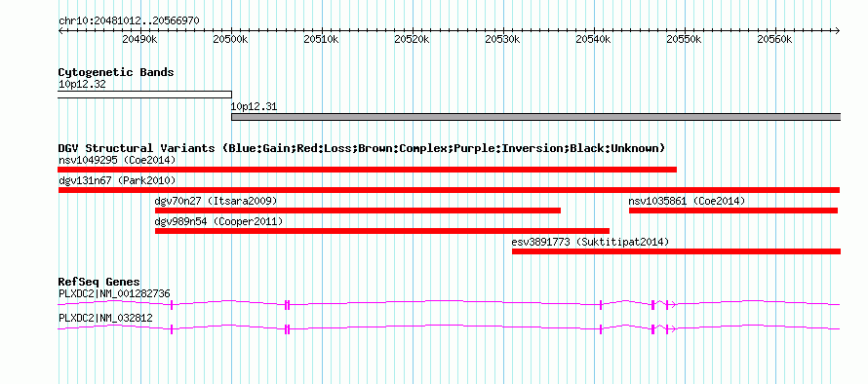Click the 20530k ruler tick label
This screenshot has height=384, width=868.
503,39
